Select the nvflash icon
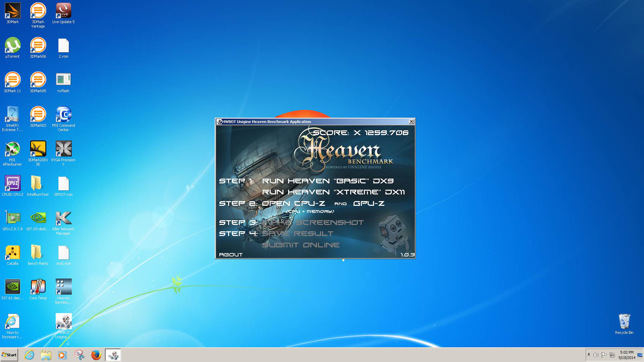Screen dimensions: 644x362 [63, 82]
